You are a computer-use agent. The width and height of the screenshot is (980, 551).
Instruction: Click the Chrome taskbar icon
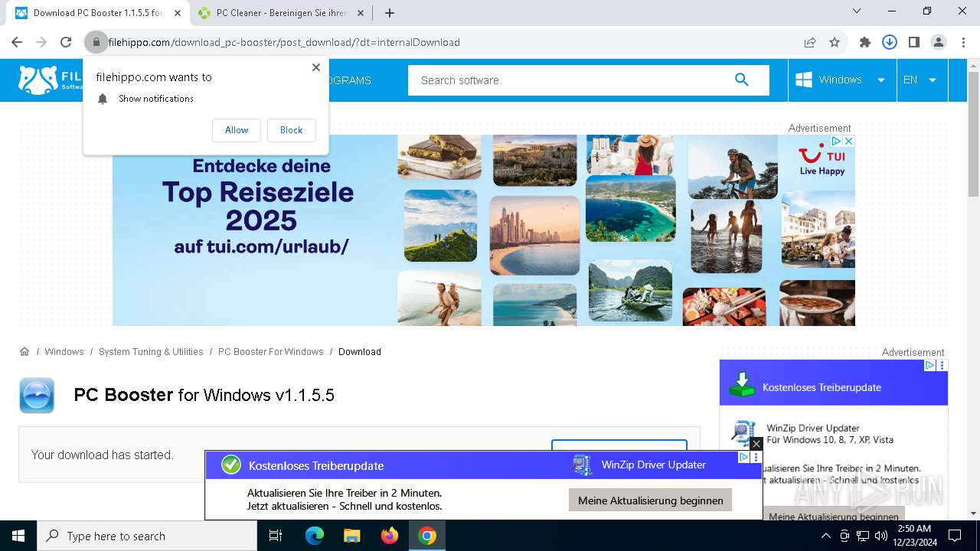click(x=427, y=536)
